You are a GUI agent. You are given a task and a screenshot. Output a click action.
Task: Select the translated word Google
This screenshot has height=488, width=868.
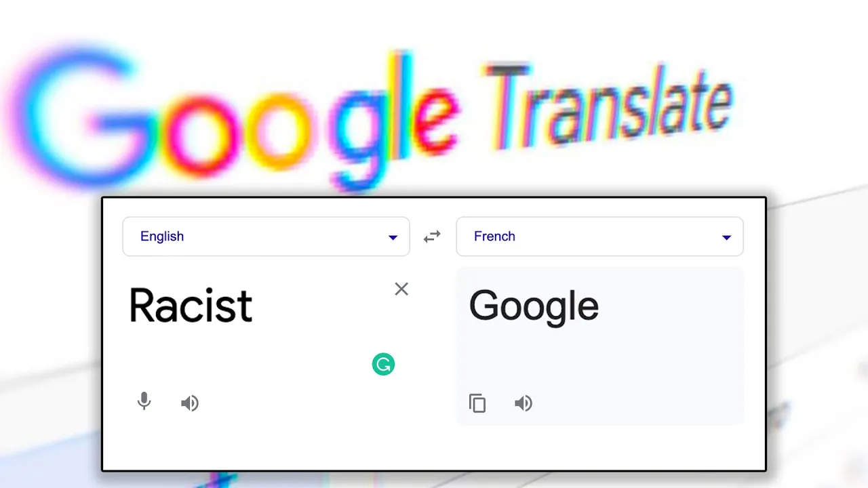(x=534, y=306)
